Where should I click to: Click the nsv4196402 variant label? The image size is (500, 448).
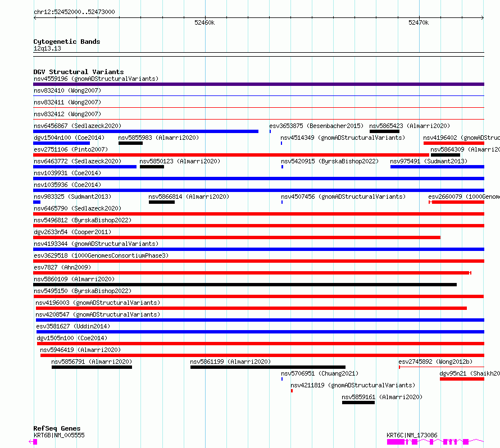point(461,138)
